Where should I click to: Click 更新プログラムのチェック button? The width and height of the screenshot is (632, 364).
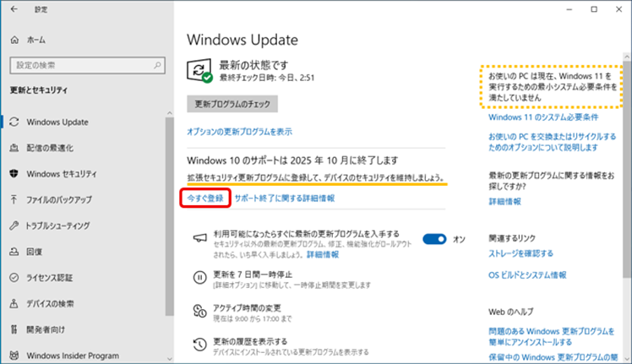pyautogui.click(x=232, y=104)
